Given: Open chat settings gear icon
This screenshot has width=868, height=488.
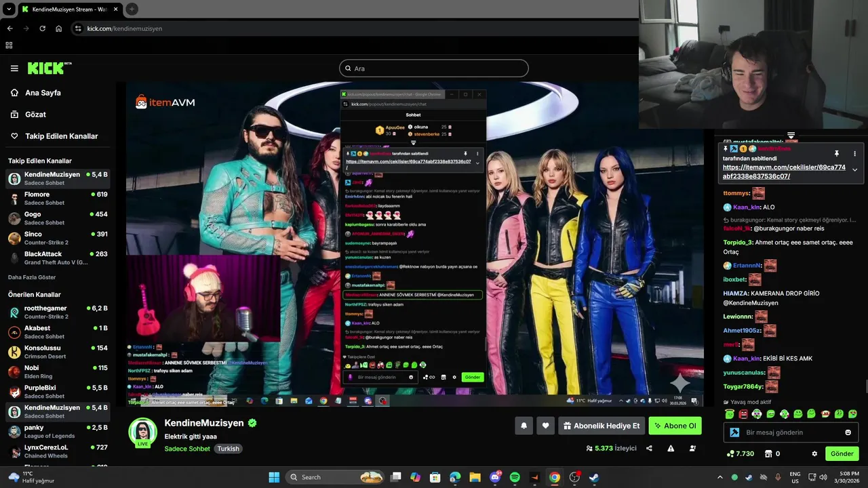Looking at the screenshot, I should [814, 453].
